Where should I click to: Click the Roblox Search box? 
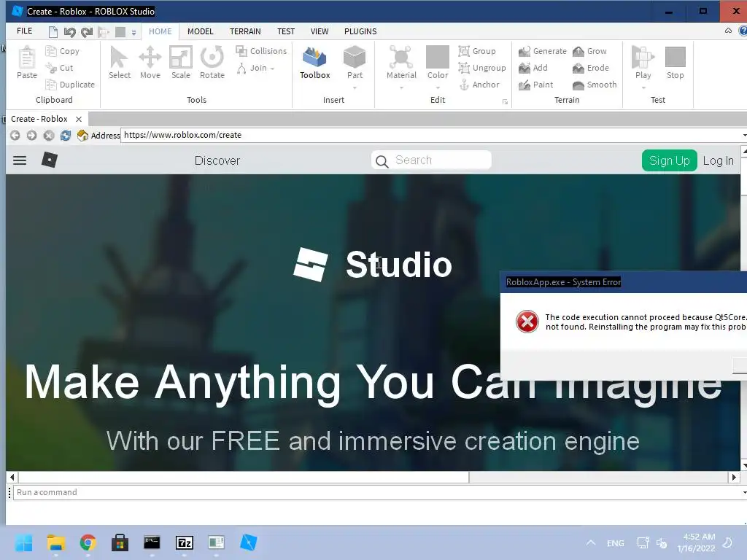[431, 160]
